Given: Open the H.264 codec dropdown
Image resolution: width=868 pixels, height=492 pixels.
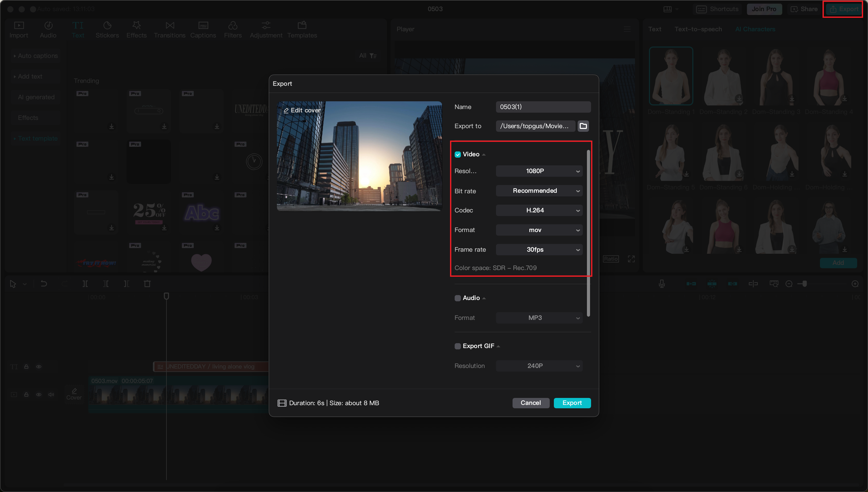Looking at the screenshot, I should [x=539, y=210].
